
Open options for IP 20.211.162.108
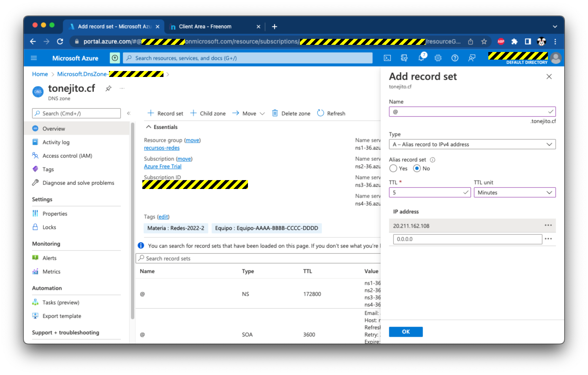point(548,226)
